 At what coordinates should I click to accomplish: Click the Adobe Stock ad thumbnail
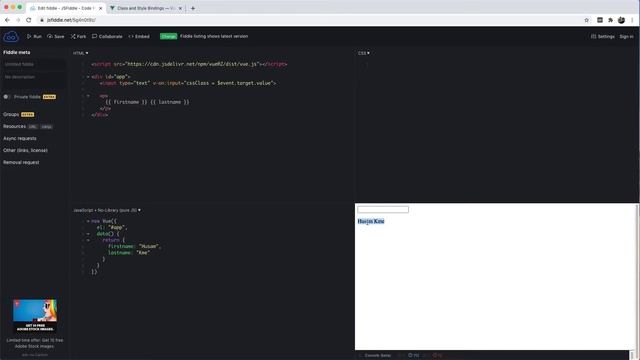35,316
